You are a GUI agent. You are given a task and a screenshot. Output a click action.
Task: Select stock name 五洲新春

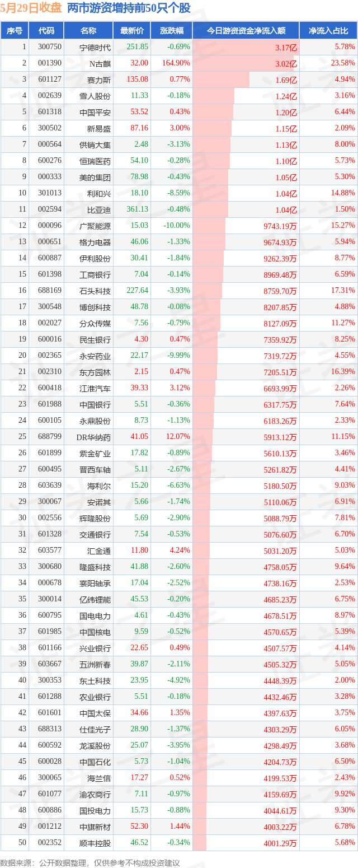(95, 664)
